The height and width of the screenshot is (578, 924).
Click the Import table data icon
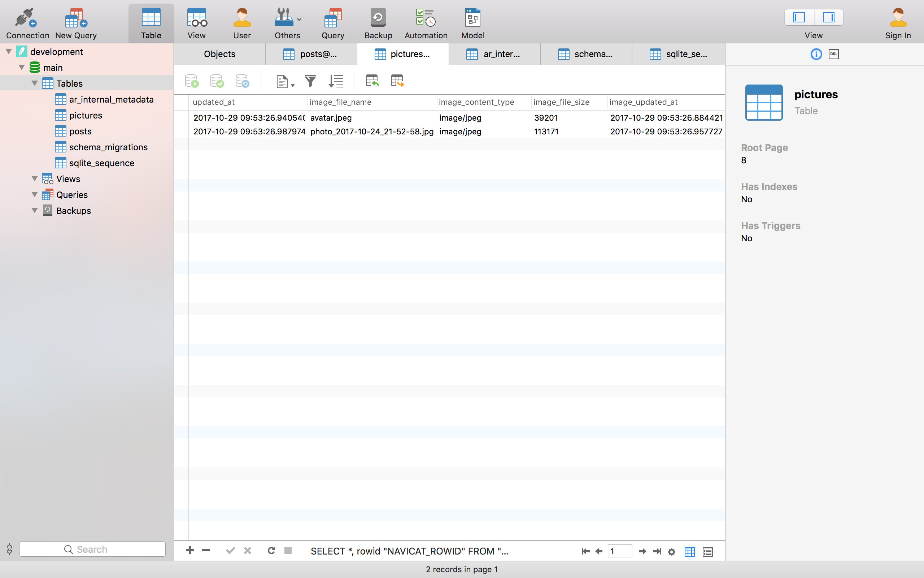click(x=372, y=81)
